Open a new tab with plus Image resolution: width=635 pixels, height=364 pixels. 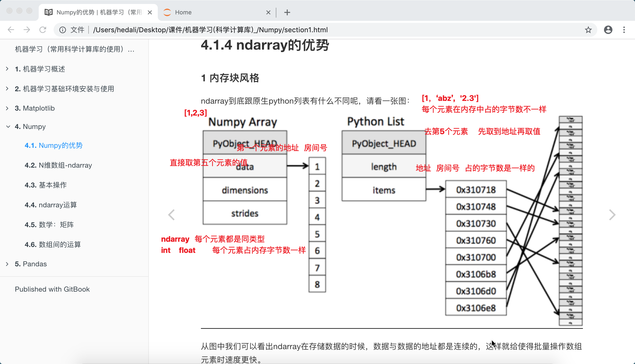click(287, 12)
